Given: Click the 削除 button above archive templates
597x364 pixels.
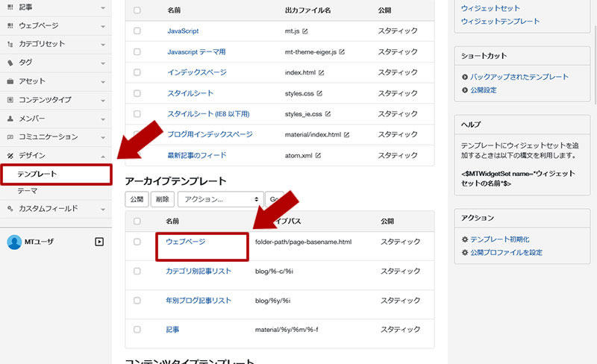Looking at the screenshot, I should click(x=162, y=199).
